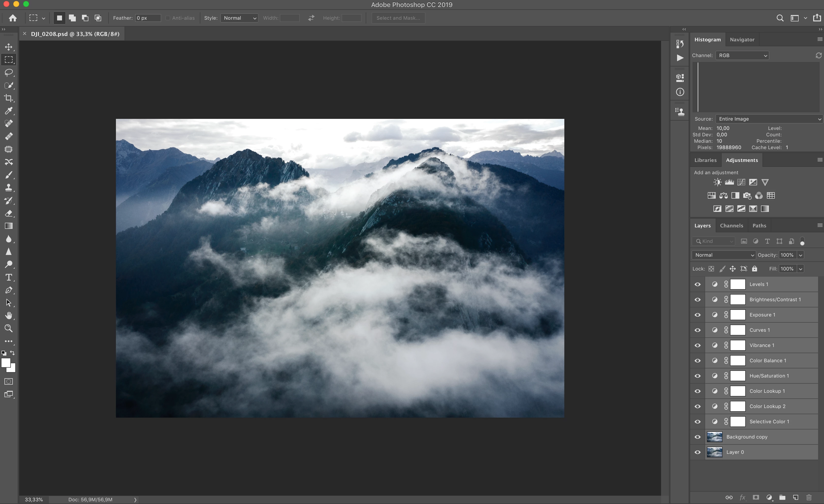Select the Zoom tool in toolbar
824x504 pixels.
coord(9,329)
